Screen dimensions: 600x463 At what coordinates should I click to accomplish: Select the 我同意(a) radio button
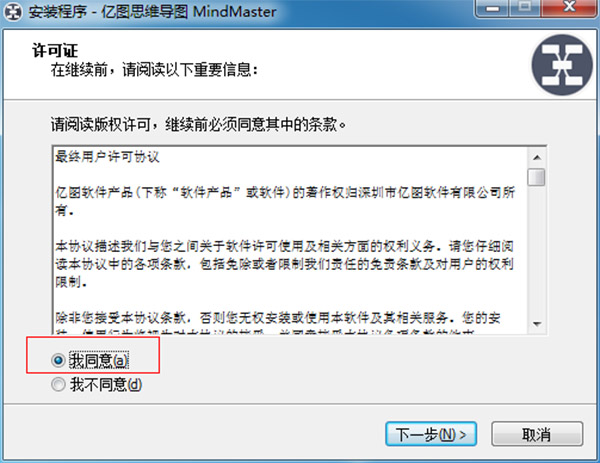tap(58, 360)
